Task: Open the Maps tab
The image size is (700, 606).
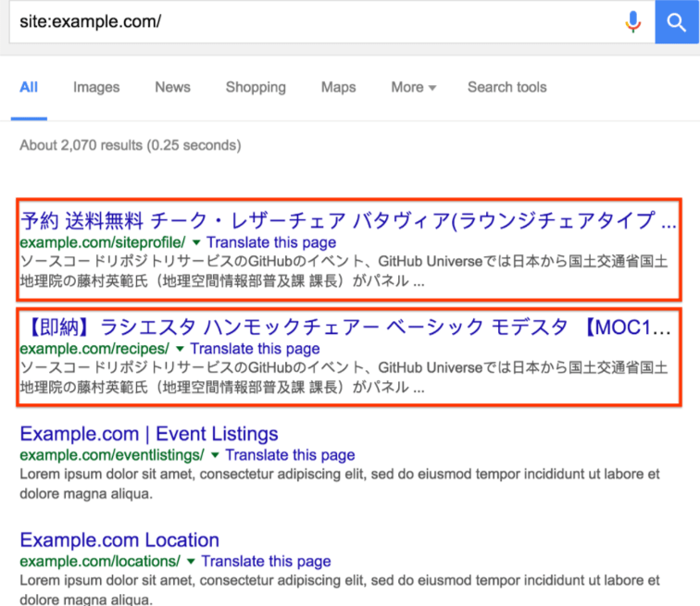Action: tap(338, 87)
